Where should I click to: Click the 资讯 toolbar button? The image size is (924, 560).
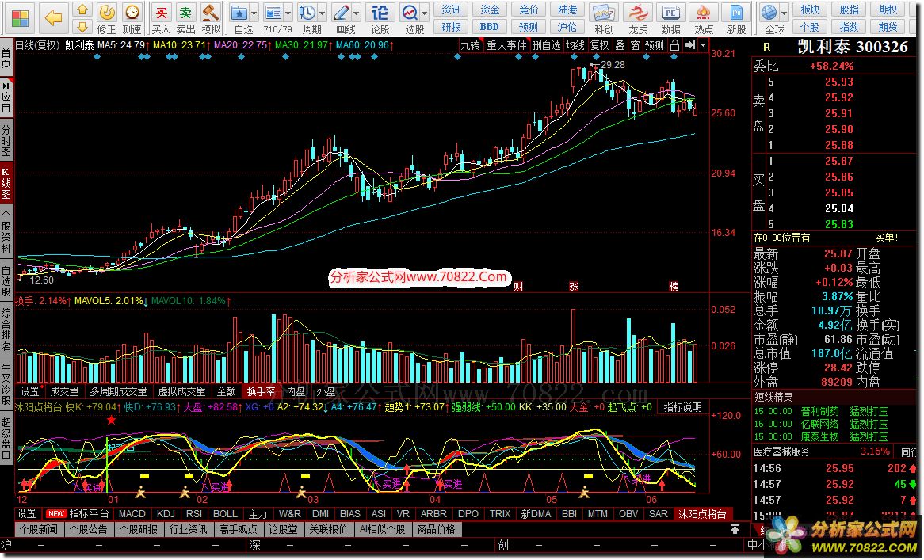click(452, 10)
